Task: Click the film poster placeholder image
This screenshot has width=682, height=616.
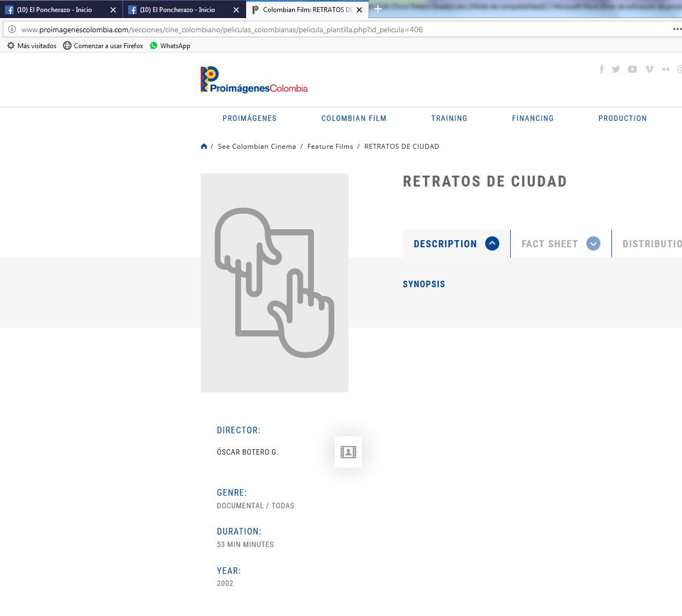Action: (x=275, y=283)
